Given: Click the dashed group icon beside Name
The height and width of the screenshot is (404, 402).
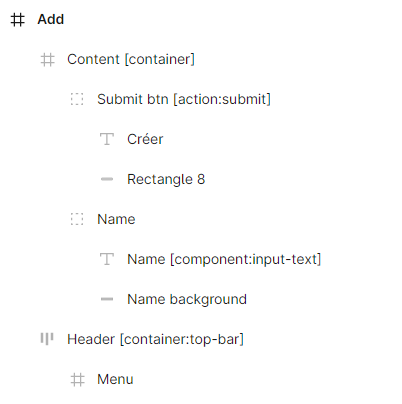Looking at the screenshot, I should point(77,219).
